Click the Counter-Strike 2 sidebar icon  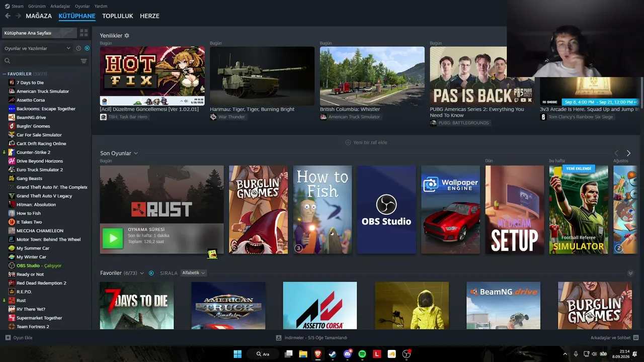click(12, 152)
